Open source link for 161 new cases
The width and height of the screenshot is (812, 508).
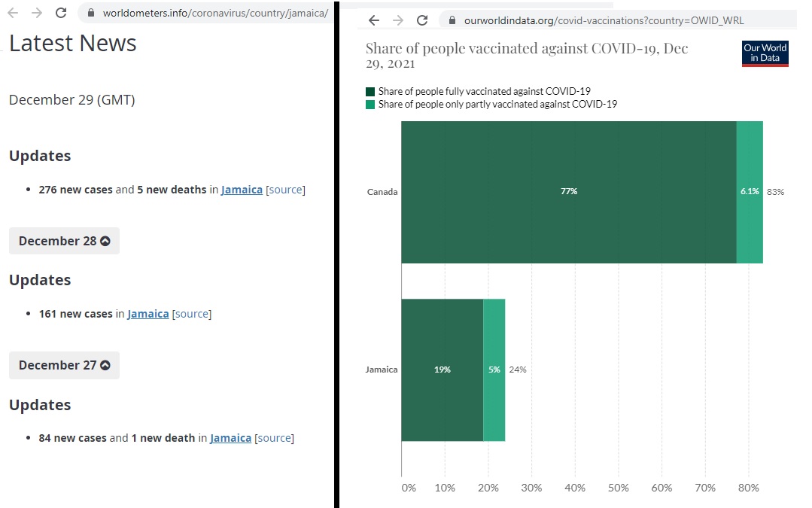tap(192, 314)
